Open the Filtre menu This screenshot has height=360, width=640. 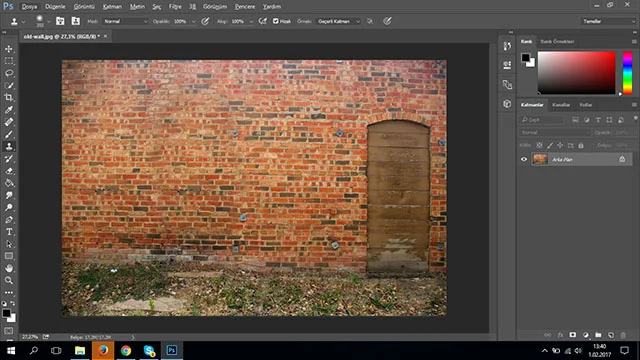175,7
